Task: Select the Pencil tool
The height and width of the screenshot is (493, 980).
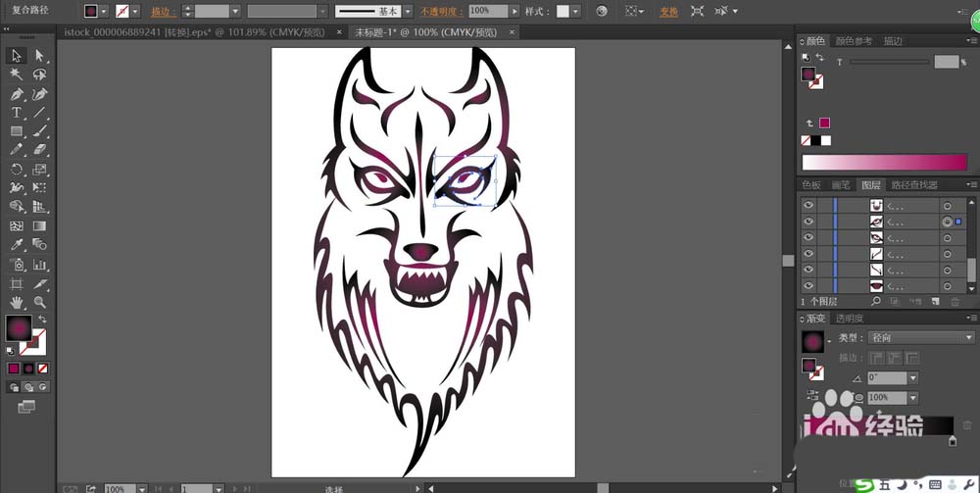Action: pyautogui.click(x=17, y=150)
